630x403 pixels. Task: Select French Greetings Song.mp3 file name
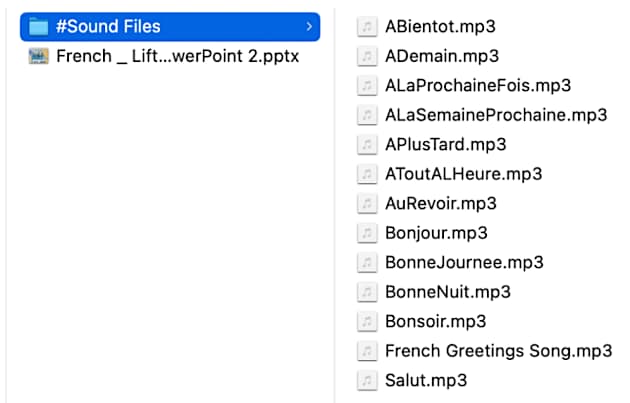click(498, 351)
